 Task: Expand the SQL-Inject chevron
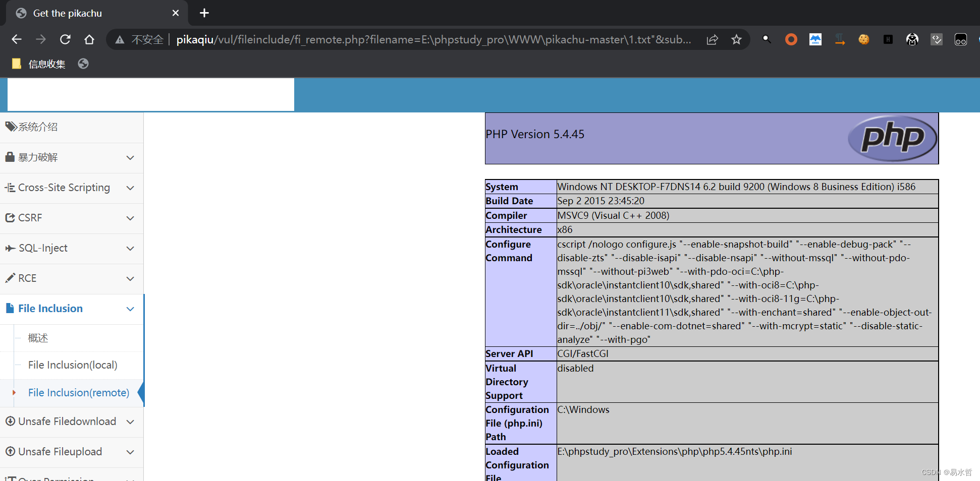coord(130,249)
